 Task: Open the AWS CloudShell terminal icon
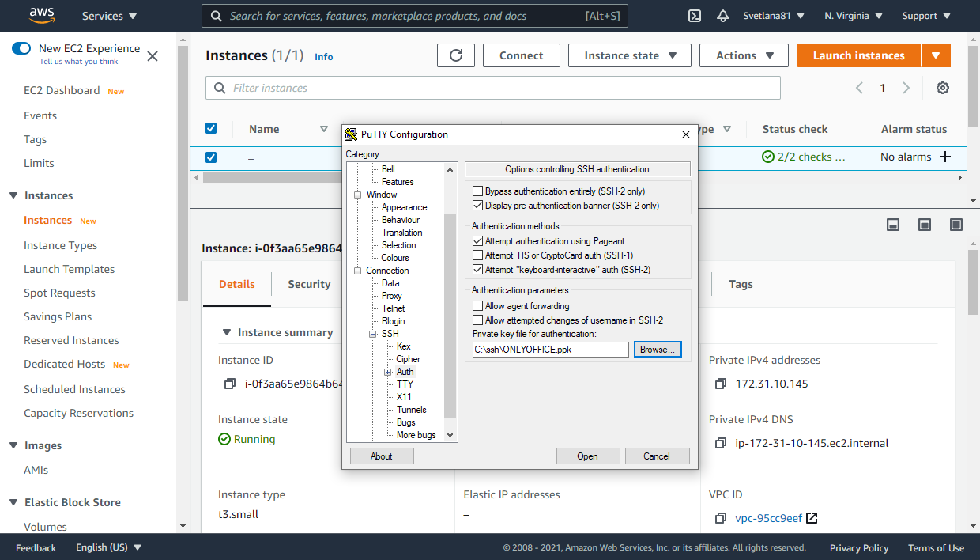tap(695, 16)
